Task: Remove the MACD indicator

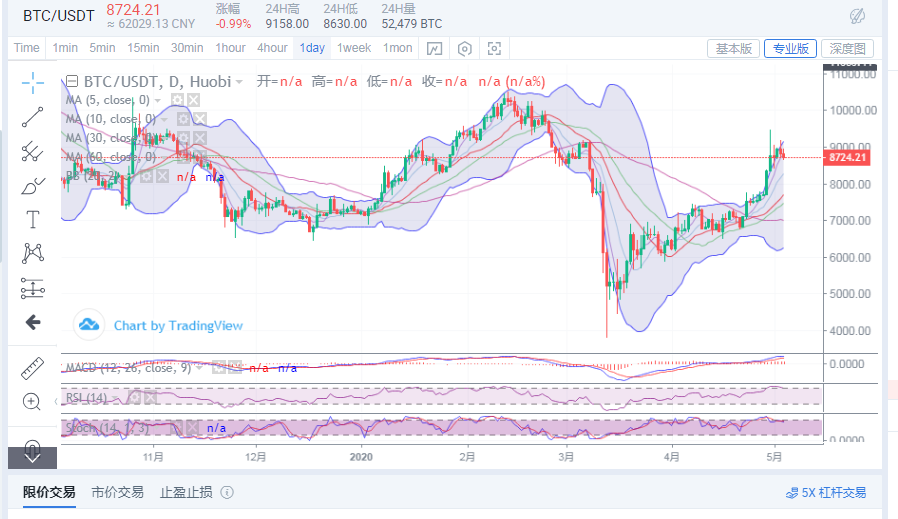Action: 234,367
